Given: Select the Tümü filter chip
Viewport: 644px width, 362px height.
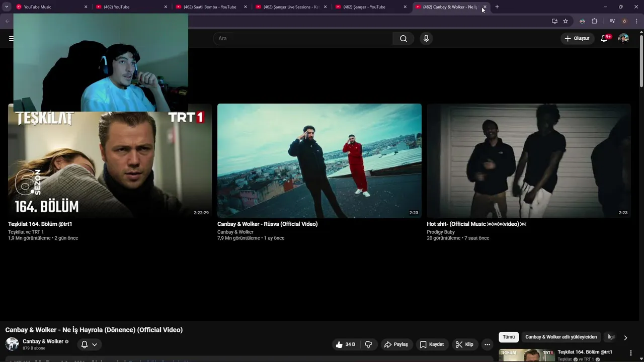Looking at the screenshot, I should pyautogui.click(x=509, y=337).
